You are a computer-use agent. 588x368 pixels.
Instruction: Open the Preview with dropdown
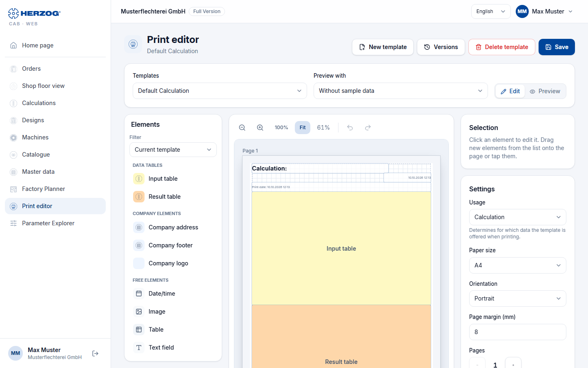tap(401, 91)
